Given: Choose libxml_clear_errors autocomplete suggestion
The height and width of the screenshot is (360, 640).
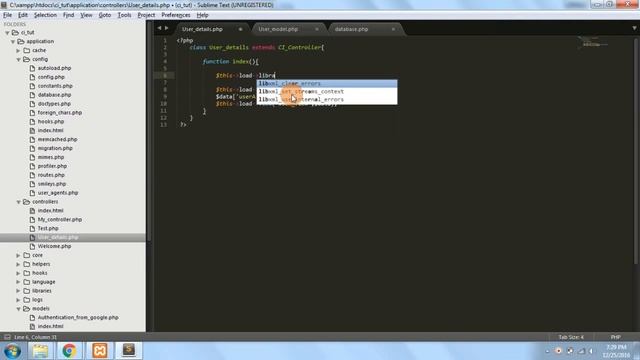Looking at the screenshot, I should [x=327, y=84].
